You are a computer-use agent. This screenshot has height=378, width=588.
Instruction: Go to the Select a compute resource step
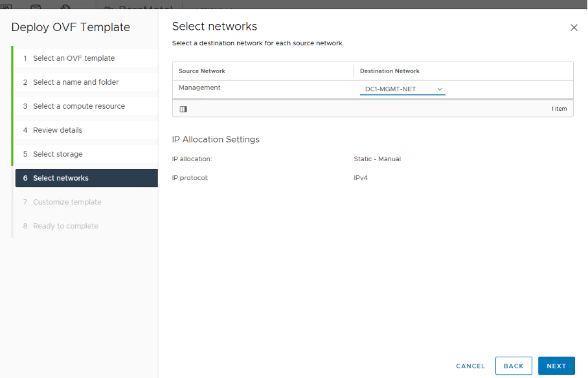(x=78, y=106)
